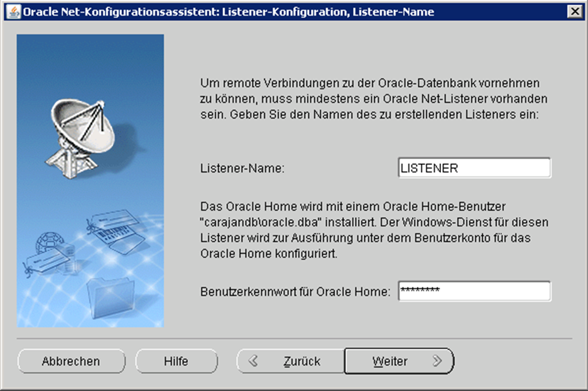
Task: Click the intro text about remote Verbindungen
Action: point(374,99)
